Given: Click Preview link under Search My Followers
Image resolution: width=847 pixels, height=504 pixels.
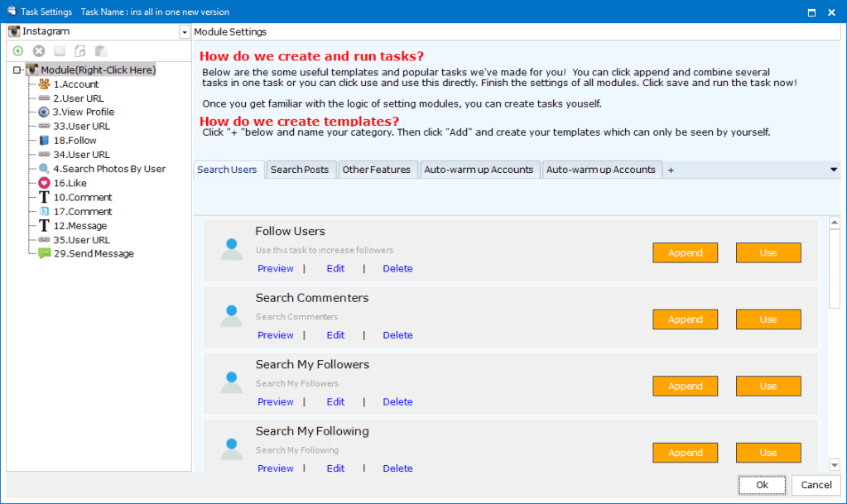Looking at the screenshot, I should click(x=275, y=401).
